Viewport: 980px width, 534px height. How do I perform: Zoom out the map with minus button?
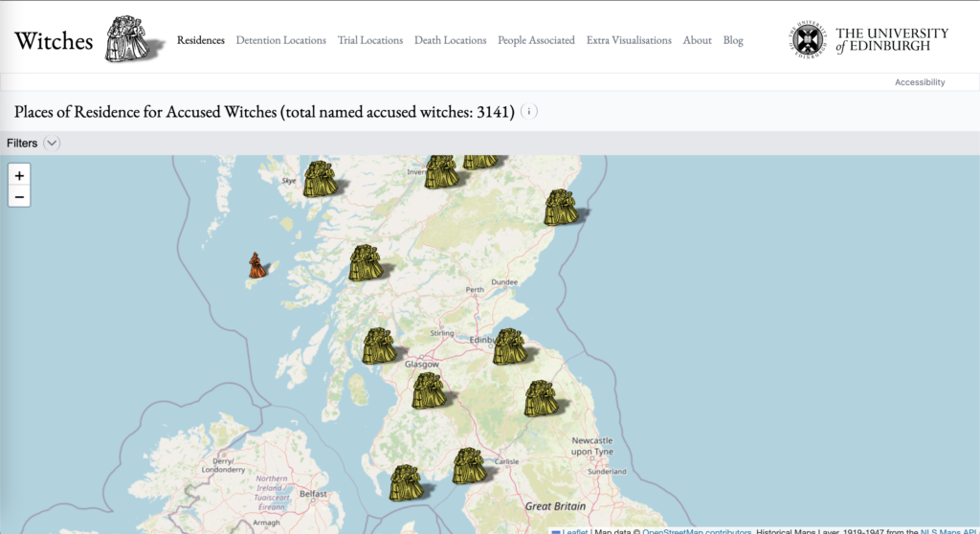click(19, 197)
